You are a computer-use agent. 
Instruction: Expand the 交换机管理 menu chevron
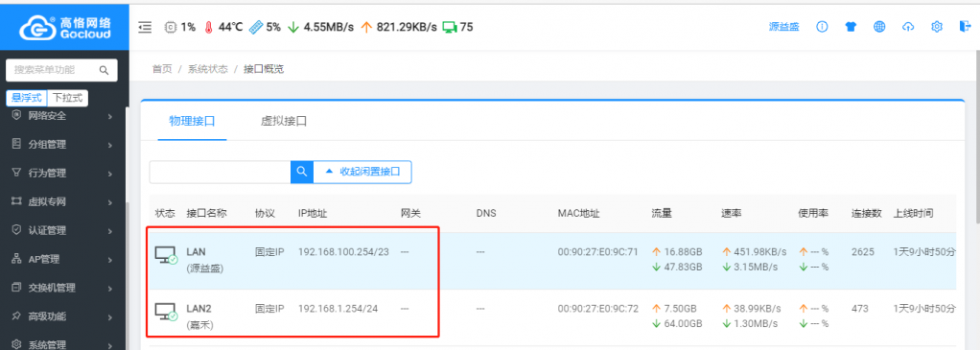[x=109, y=289]
